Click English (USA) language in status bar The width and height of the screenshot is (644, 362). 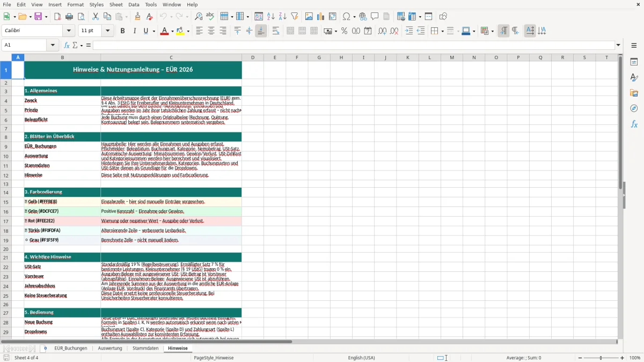pos(362,358)
